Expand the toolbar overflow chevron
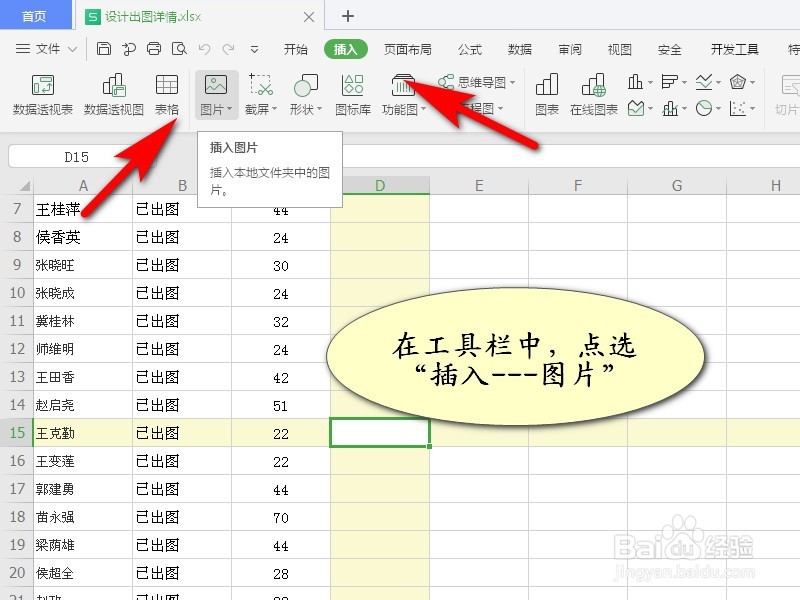This screenshot has height=600, width=800. (255, 47)
